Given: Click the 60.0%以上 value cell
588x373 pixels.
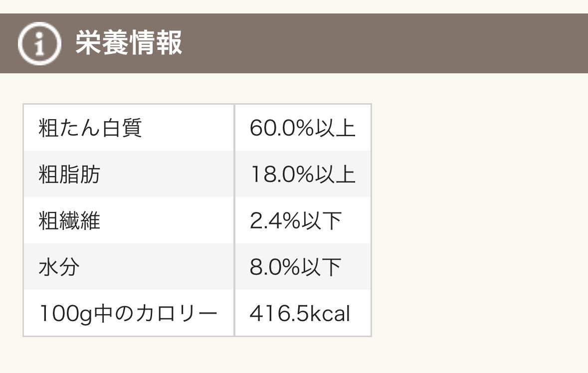Looking at the screenshot, I should [x=302, y=128].
